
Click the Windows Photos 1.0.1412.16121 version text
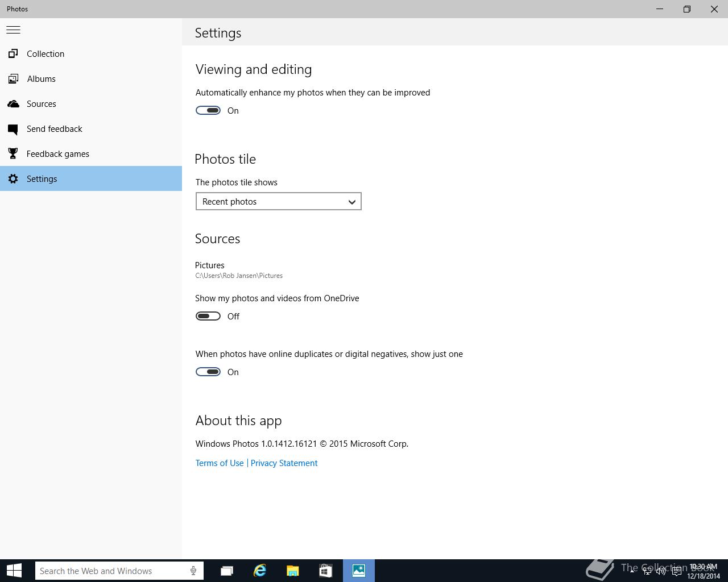click(302, 444)
